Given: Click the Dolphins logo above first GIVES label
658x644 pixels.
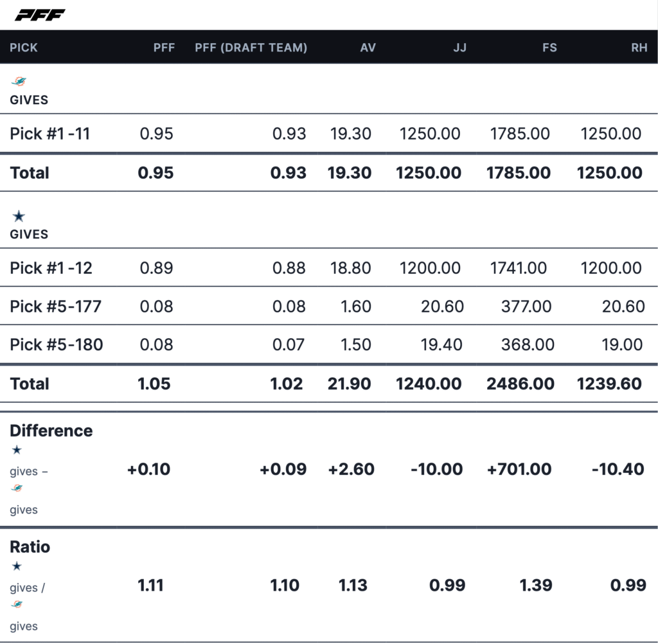Looking at the screenshot, I should 19,82.
